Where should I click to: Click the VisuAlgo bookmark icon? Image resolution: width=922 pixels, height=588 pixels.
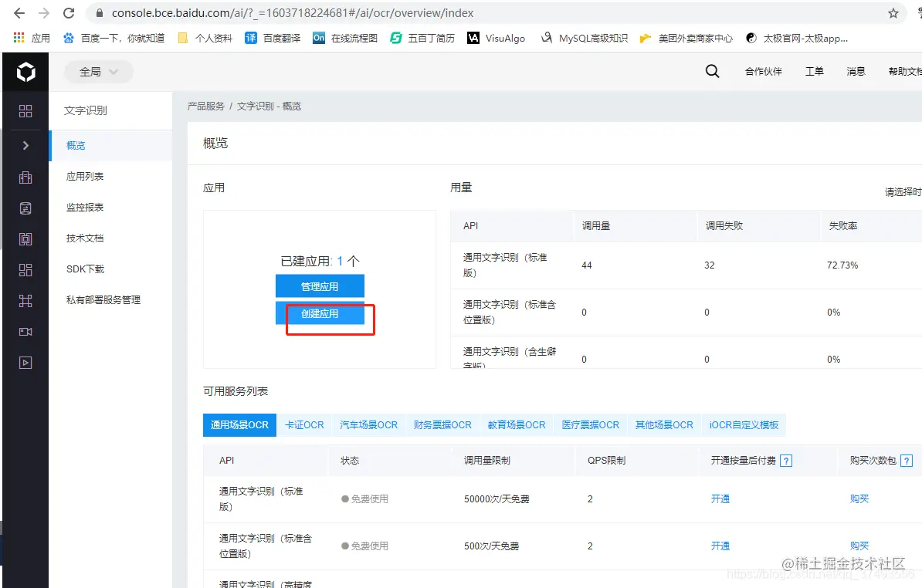[x=473, y=37]
